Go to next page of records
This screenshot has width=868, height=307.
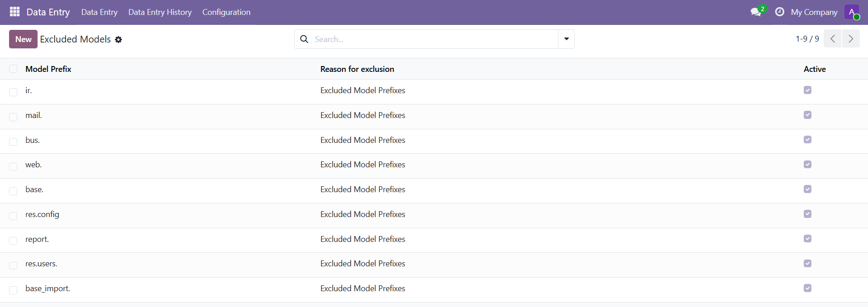pyautogui.click(x=851, y=38)
